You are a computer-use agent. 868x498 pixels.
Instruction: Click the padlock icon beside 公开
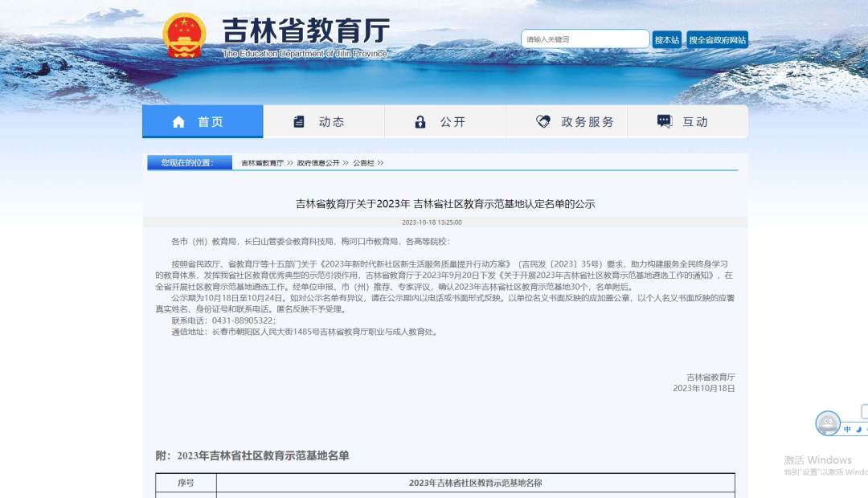[x=420, y=120]
